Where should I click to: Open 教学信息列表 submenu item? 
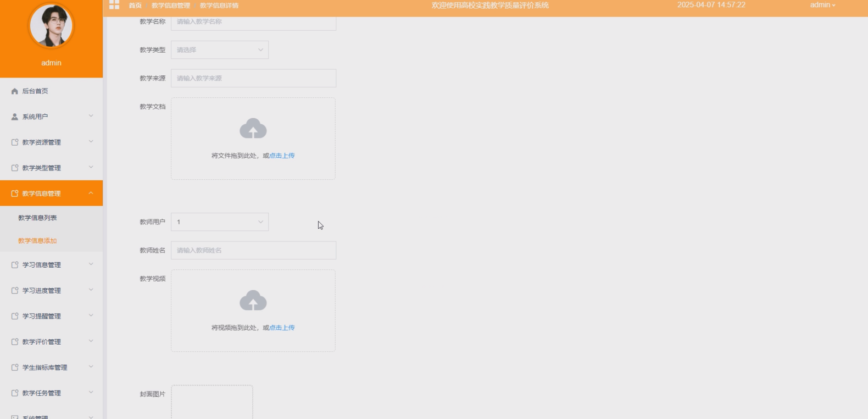pos(51,218)
